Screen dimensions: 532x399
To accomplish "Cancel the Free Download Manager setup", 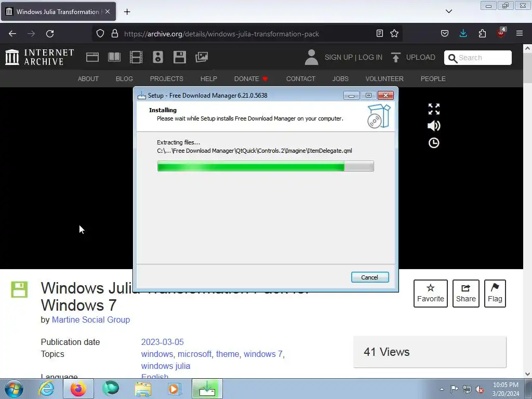I will pyautogui.click(x=370, y=277).
